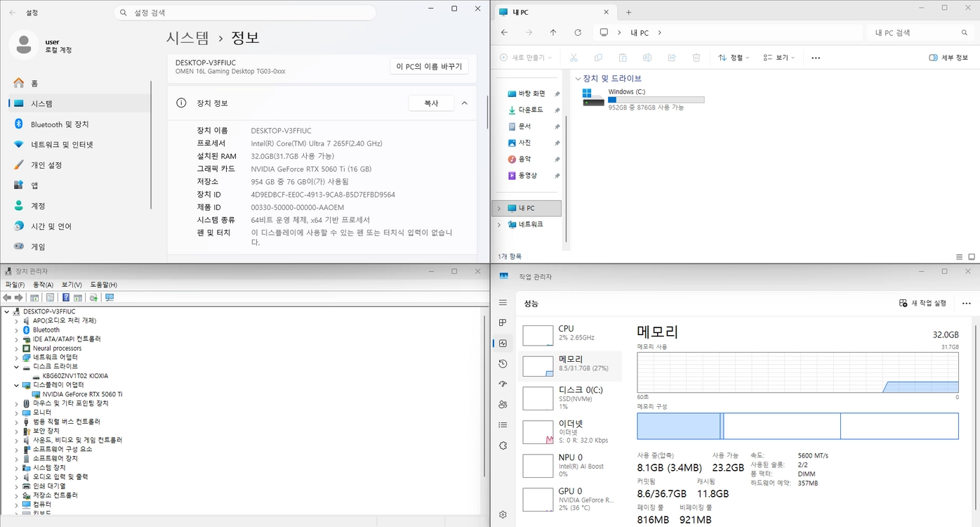Click the Delete trash icon in File Explorer

coord(696,58)
